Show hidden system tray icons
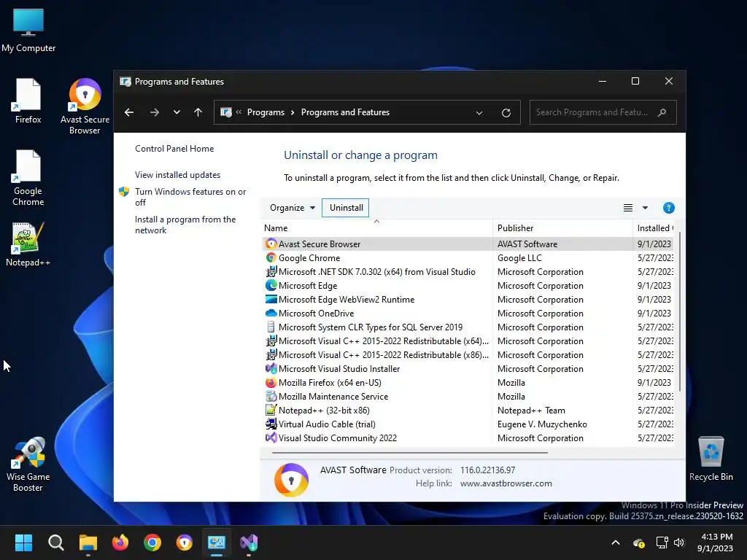 coord(616,542)
